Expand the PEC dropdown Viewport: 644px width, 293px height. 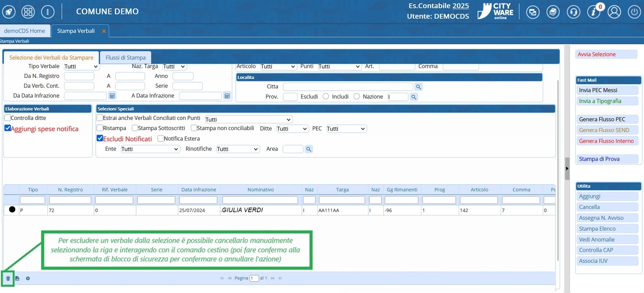346,129
